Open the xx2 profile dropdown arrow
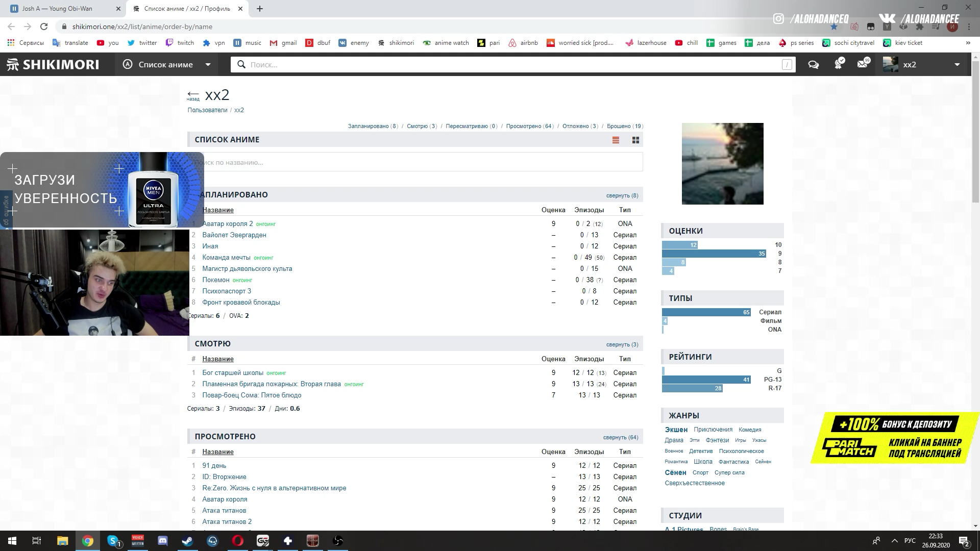 pyautogui.click(x=957, y=65)
